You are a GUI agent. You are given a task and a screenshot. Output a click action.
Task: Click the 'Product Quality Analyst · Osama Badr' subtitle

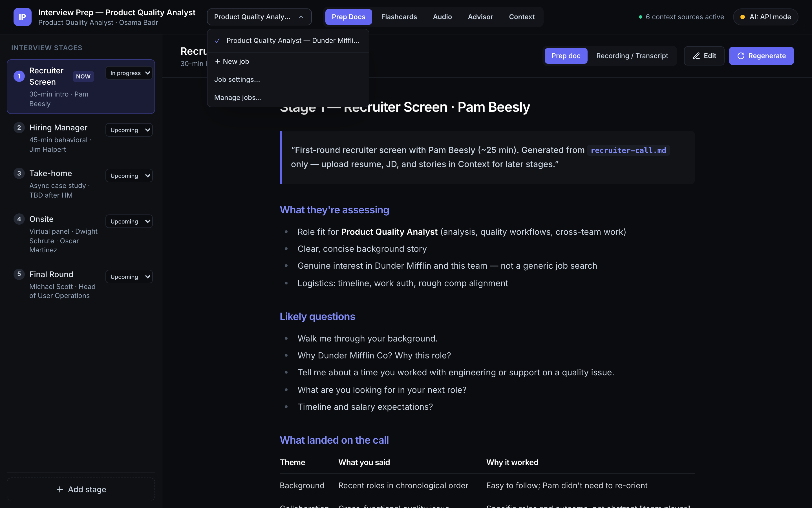pyautogui.click(x=98, y=23)
